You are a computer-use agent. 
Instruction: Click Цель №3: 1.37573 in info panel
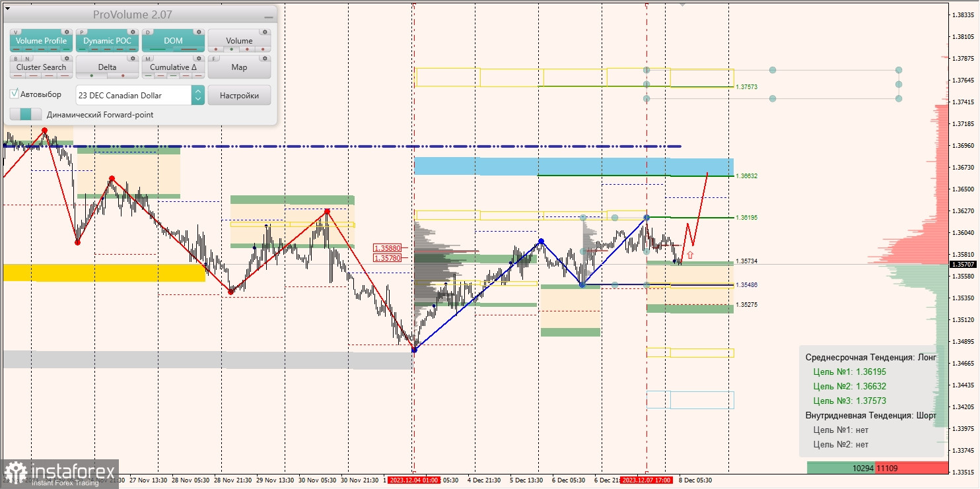(x=850, y=401)
